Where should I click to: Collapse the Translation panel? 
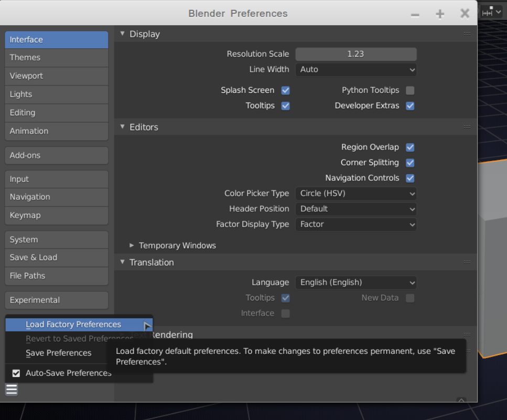[123, 262]
